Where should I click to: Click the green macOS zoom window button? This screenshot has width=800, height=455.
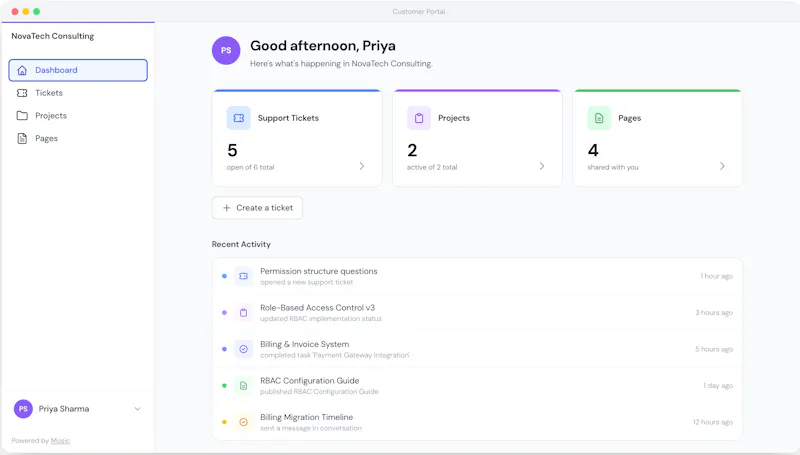(37, 11)
